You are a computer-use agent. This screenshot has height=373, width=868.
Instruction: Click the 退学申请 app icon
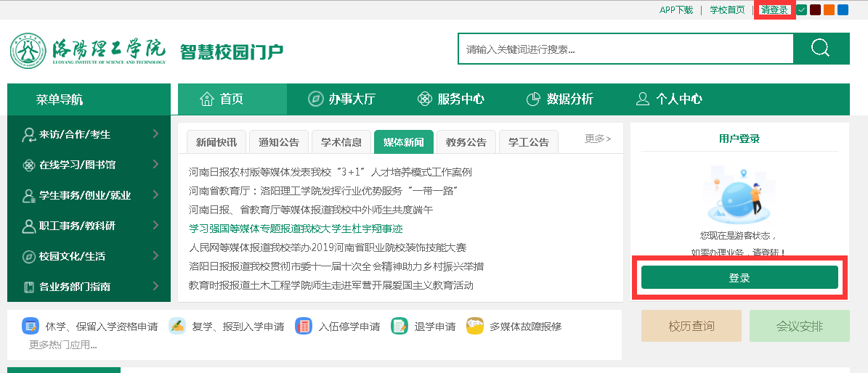pos(399,326)
